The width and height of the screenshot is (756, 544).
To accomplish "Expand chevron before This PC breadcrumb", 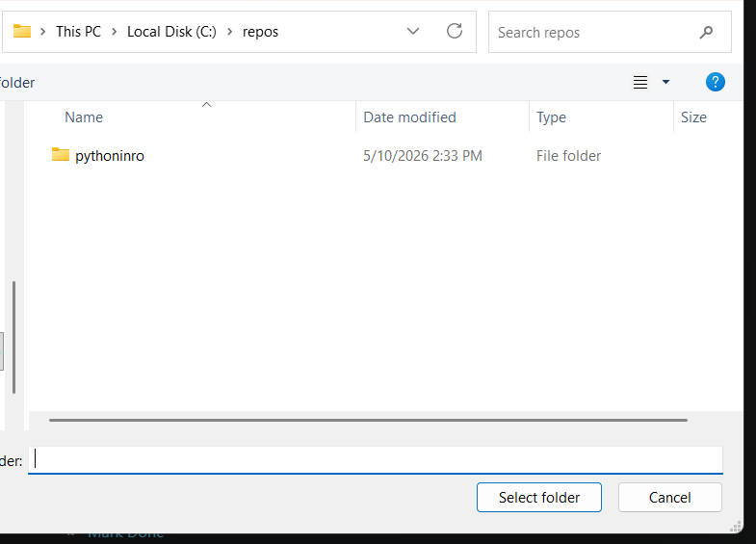I will 43,32.
